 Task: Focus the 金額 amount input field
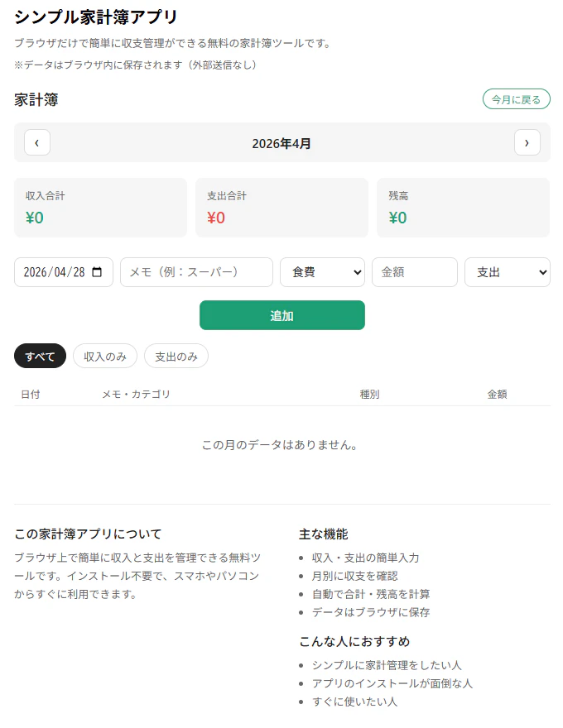[414, 271]
